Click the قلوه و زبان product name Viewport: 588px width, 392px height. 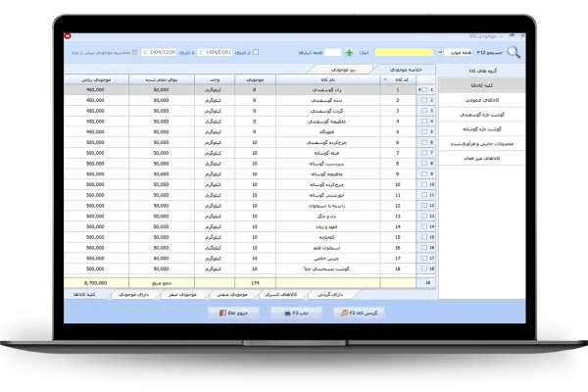point(326,227)
